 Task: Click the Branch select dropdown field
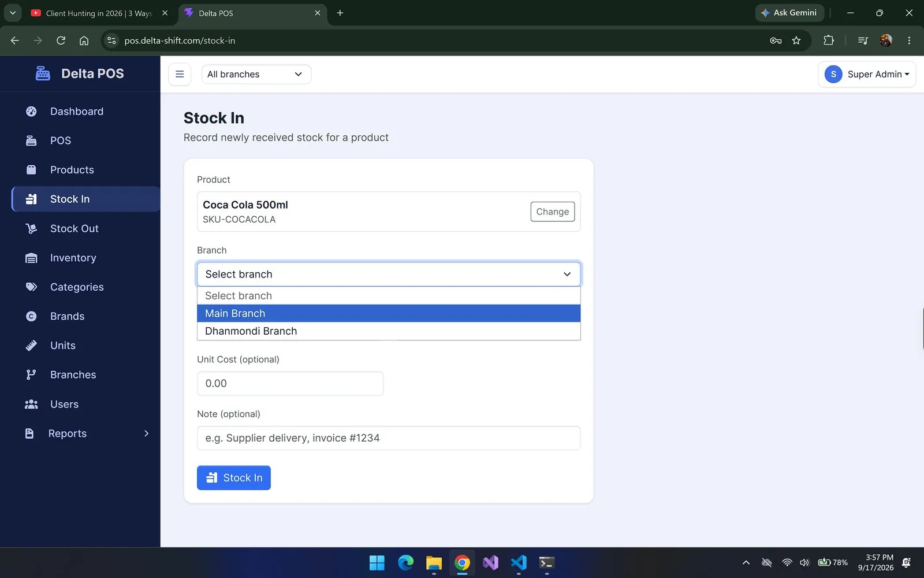tap(389, 274)
